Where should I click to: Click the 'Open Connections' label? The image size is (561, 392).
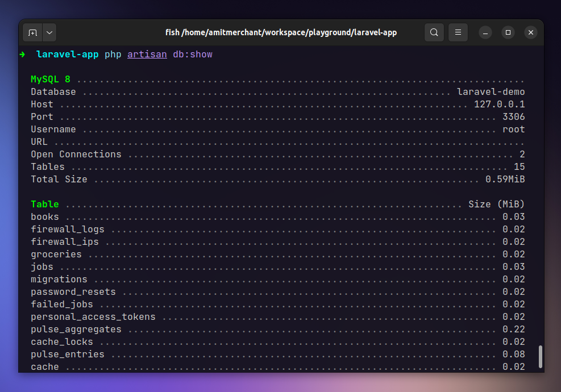click(76, 155)
